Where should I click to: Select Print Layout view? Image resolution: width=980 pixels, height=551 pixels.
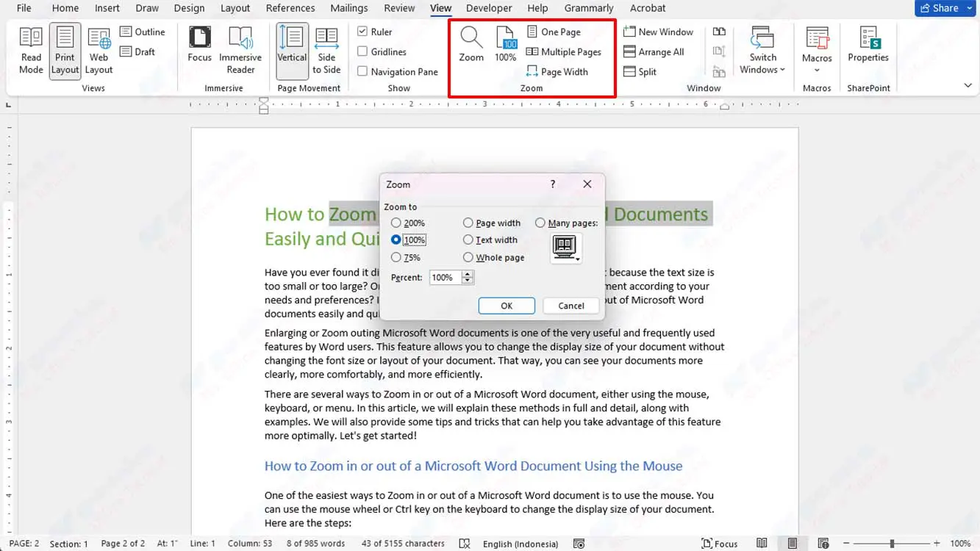(65, 50)
